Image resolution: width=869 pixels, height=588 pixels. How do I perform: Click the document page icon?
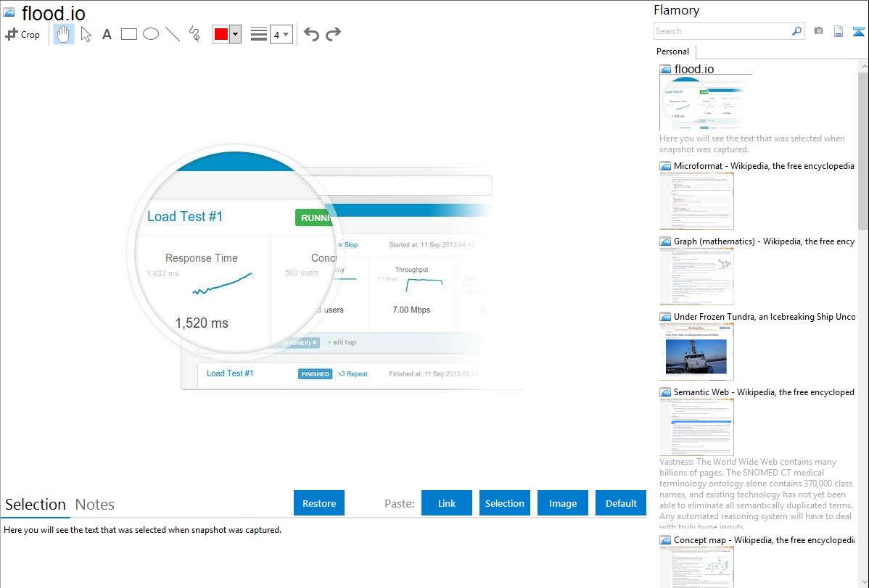[839, 31]
